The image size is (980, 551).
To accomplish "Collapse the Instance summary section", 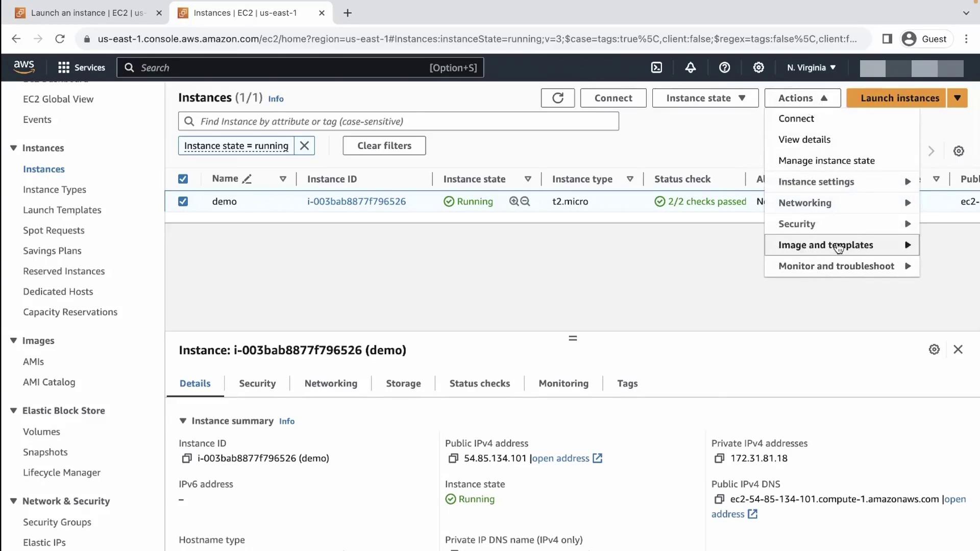I will coord(183,421).
